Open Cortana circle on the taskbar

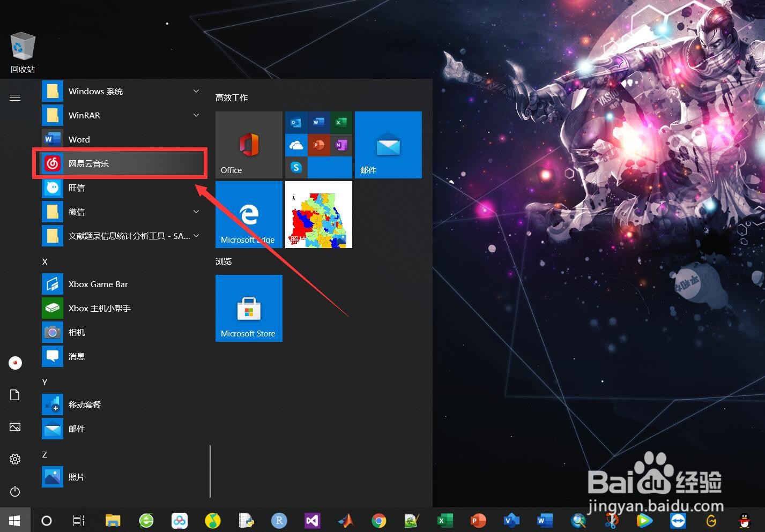47,520
